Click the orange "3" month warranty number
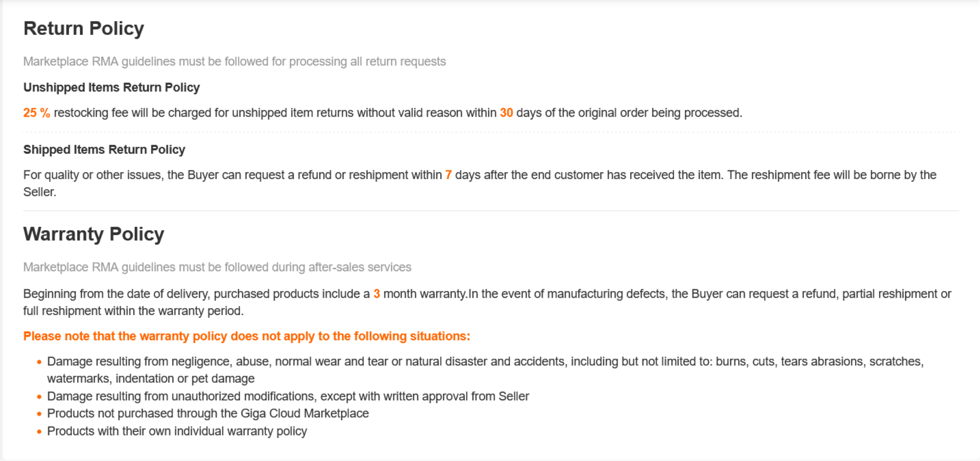Screen dimensions: 980x461 point(376,294)
